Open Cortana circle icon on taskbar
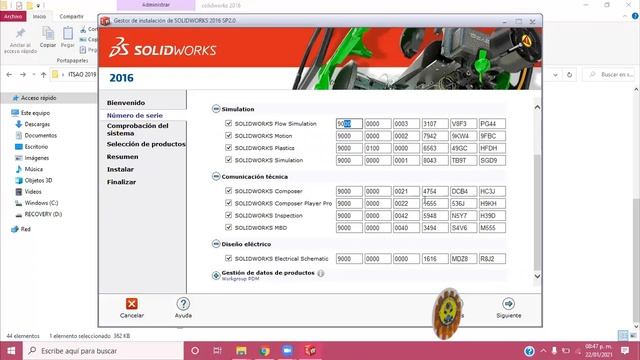The width and height of the screenshot is (640, 360). pyautogui.click(x=195, y=351)
